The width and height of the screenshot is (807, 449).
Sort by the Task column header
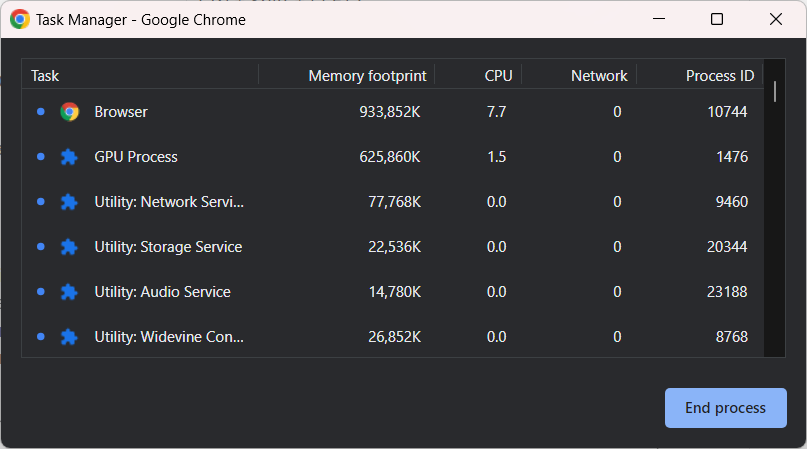point(45,76)
